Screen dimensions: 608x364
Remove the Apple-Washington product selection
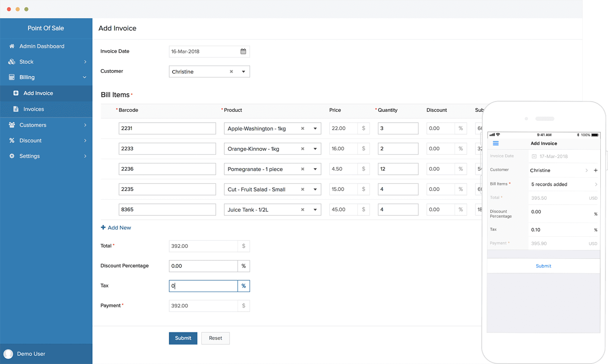tap(302, 128)
